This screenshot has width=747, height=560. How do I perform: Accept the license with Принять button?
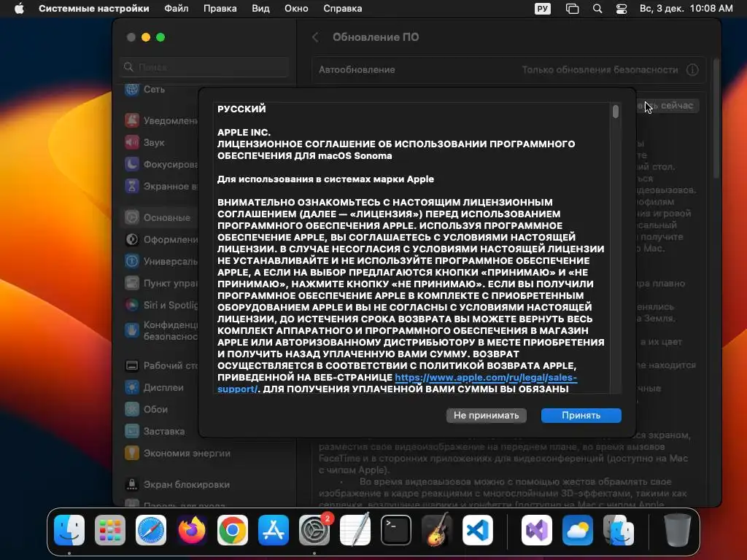tap(581, 415)
